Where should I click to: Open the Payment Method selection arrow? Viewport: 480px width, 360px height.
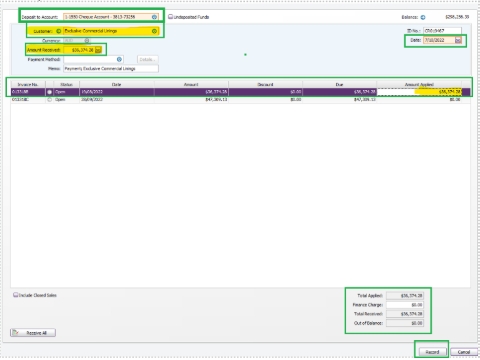(x=119, y=59)
